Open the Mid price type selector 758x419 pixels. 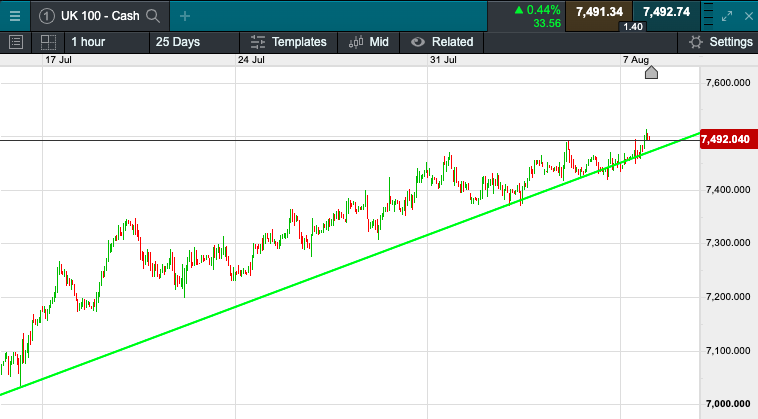pyautogui.click(x=369, y=42)
